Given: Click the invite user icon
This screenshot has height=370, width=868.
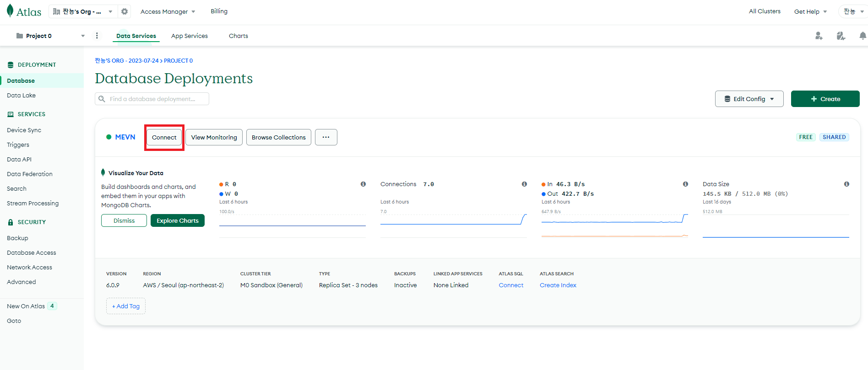Looking at the screenshot, I should point(819,36).
